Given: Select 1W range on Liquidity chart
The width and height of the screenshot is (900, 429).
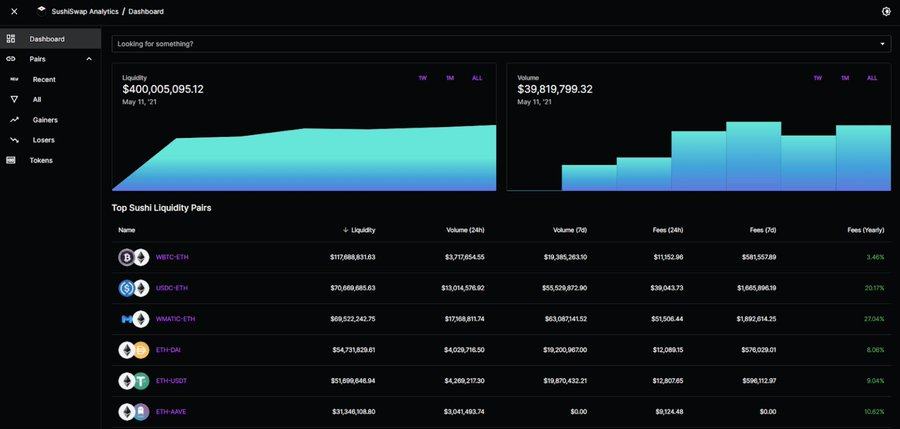Looking at the screenshot, I should tap(422, 78).
